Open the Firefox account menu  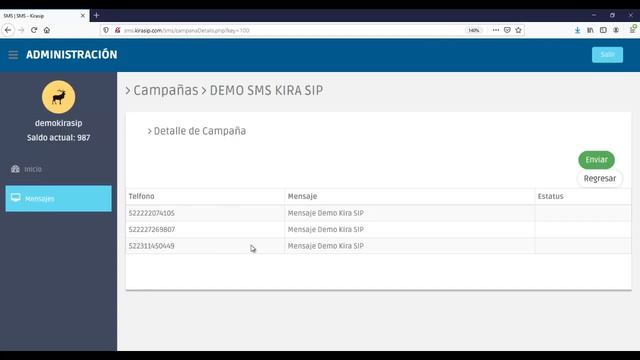coord(616,30)
